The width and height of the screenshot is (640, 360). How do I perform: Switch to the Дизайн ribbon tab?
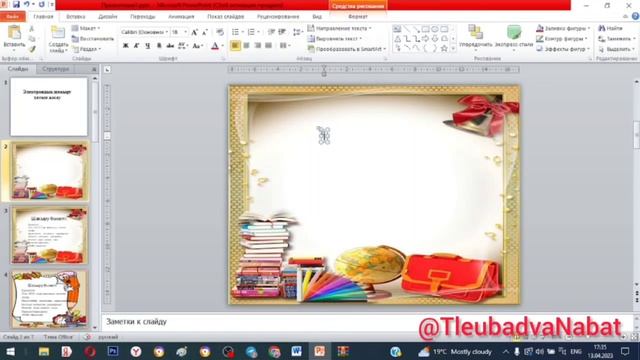pos(108,16)
